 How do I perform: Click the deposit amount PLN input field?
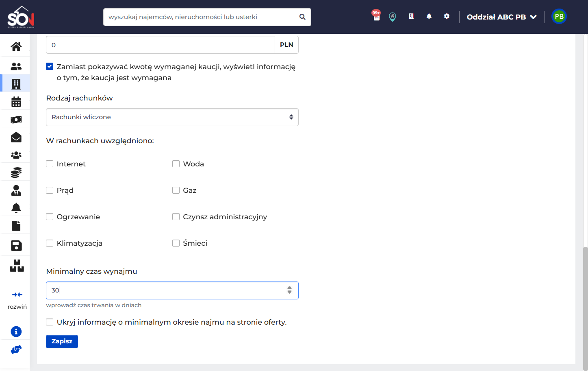(161, 45)
